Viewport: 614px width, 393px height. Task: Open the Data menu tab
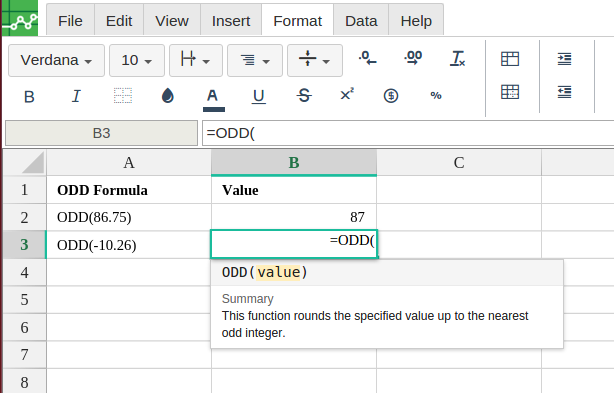(x=361, y=21)
